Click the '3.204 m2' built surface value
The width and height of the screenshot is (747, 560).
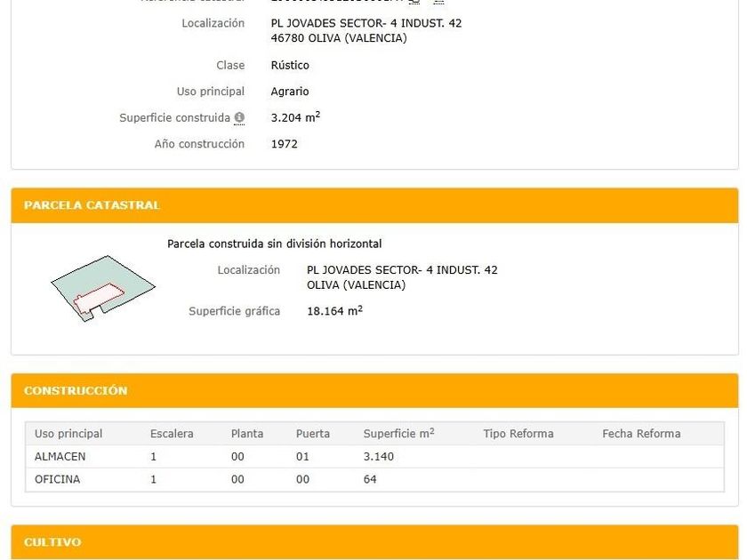click(x=295, y=117)
